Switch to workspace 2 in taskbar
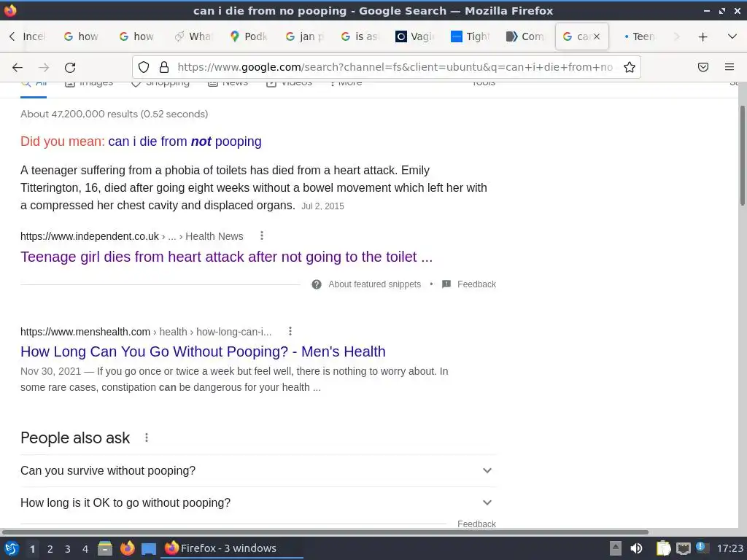747x560 pixels. [x=50, y=549]
